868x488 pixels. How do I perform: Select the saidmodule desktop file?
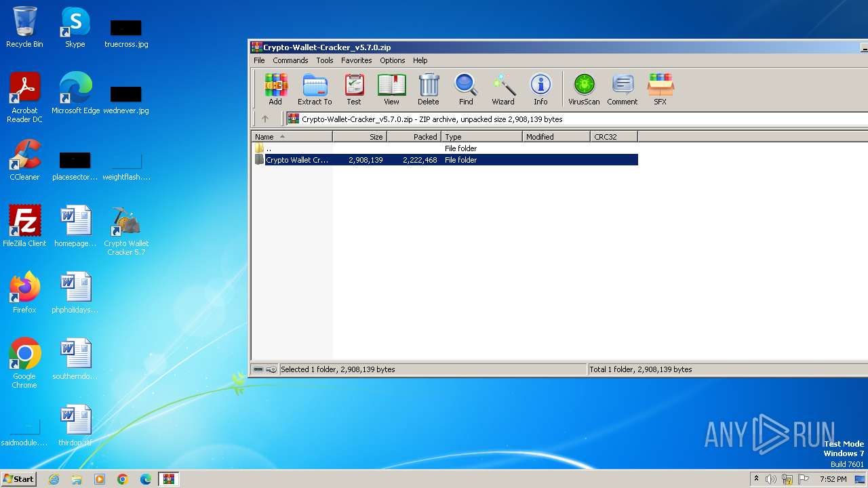(24, 431)
